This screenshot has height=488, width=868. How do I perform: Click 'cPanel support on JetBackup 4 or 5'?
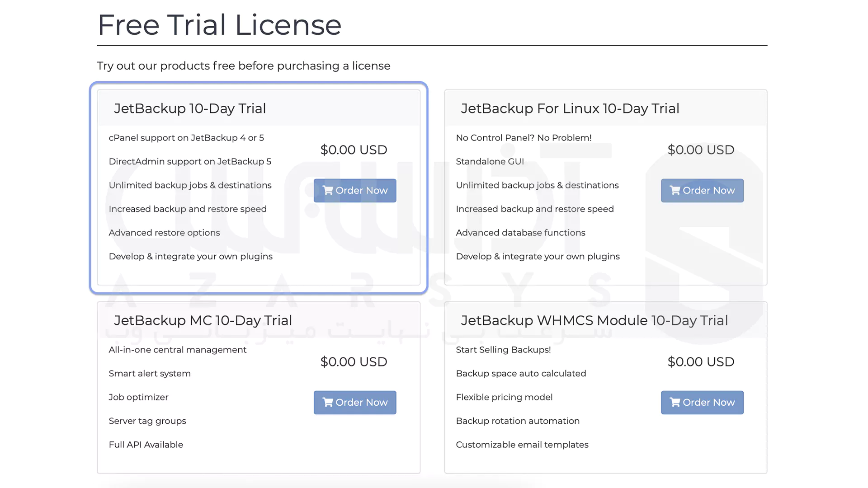tap(186, 138)
